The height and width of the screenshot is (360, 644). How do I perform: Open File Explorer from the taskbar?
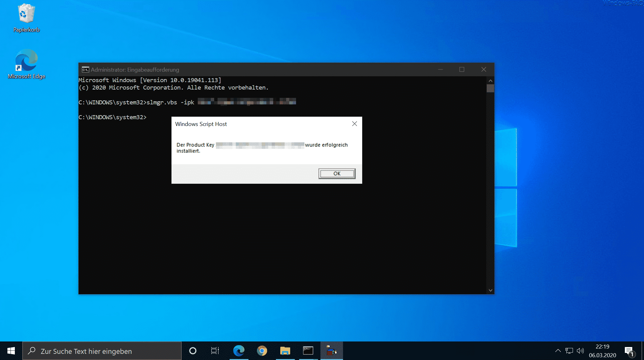(x=285, y=351)
